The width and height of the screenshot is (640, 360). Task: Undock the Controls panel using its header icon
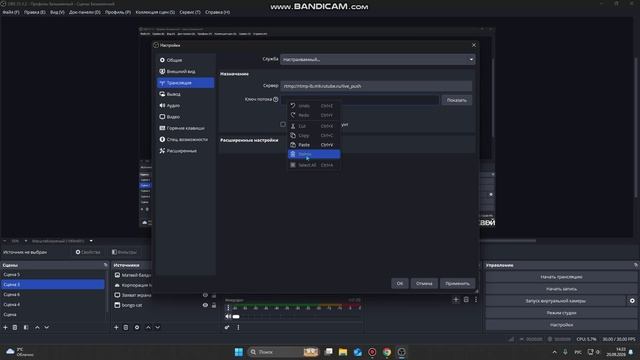[636, 265]
